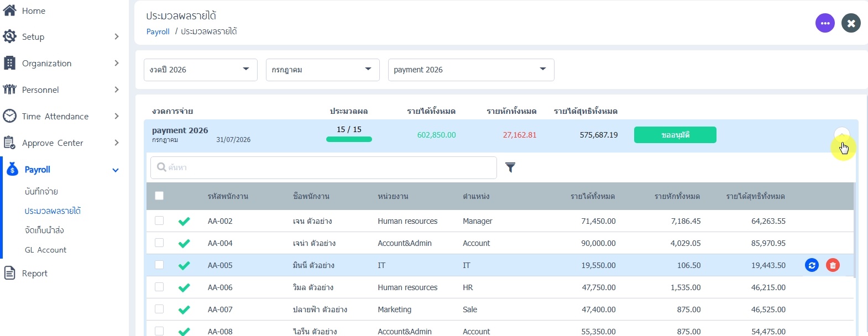Viewport: 868px width, 336px height.
Task: Click total deduction value 27,162.81
Action: 520,135
